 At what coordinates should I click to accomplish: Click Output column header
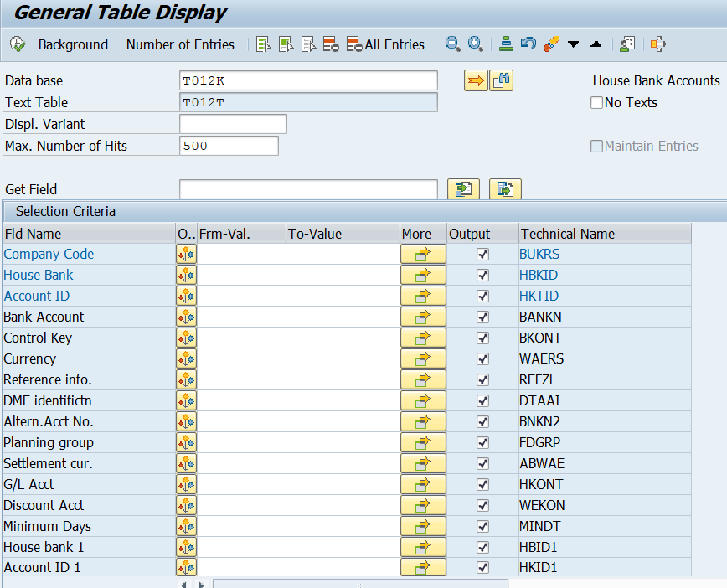482,234
